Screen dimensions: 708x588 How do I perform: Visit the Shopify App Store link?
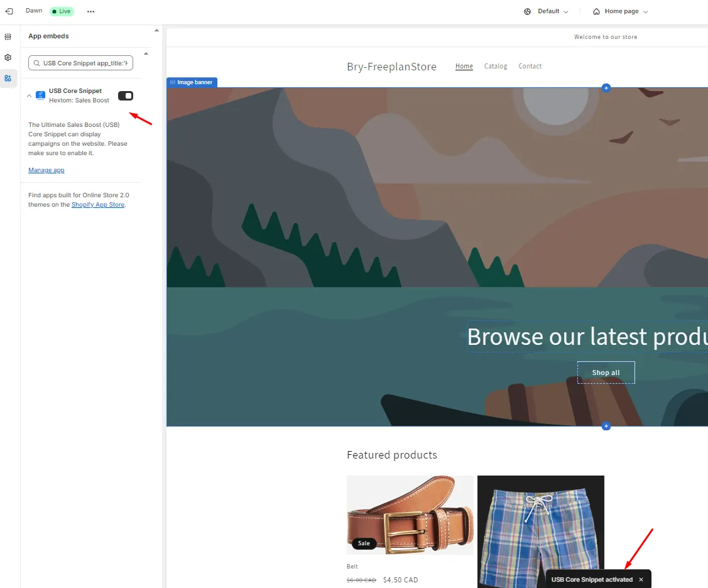click(x=98, y=205)
